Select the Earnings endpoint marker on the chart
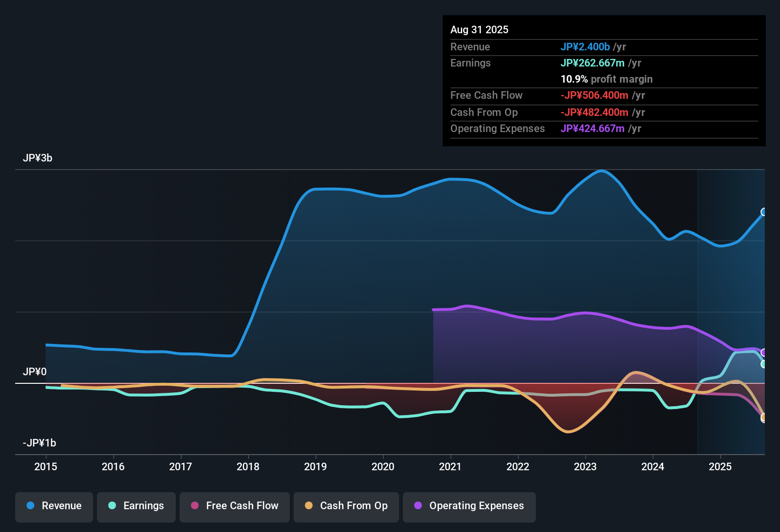The height and width of the screenshot is (532, 780). (763, 364)
